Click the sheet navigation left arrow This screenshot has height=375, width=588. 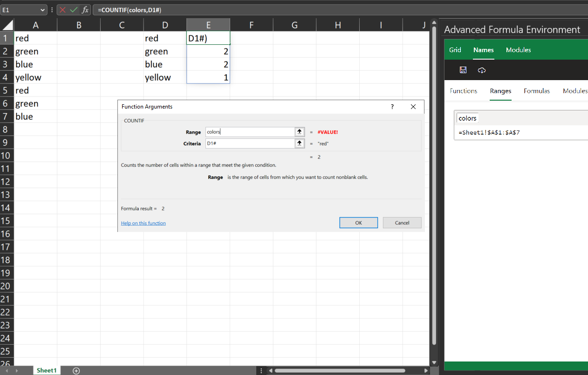[6, 370]
